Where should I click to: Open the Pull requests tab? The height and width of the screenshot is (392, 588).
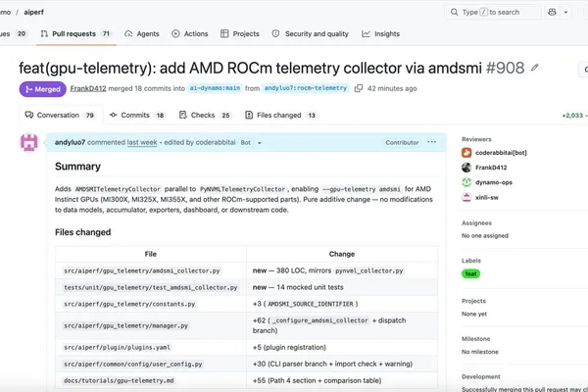(x=76, y=33)
